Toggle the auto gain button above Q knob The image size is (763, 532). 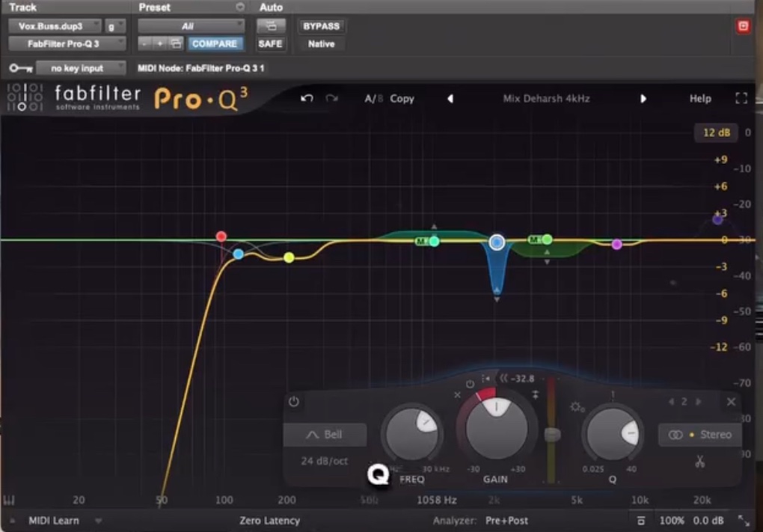613,394
